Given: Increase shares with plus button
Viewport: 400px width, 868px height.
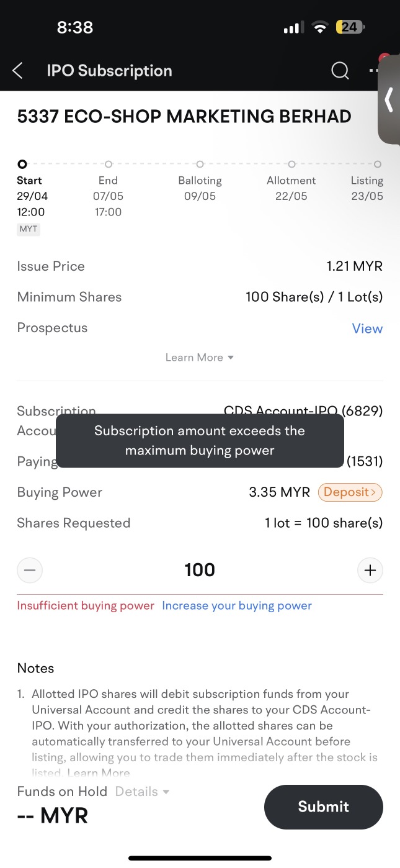Looking at the screenshot, I should pyautogui.click(x=370, y=570).
